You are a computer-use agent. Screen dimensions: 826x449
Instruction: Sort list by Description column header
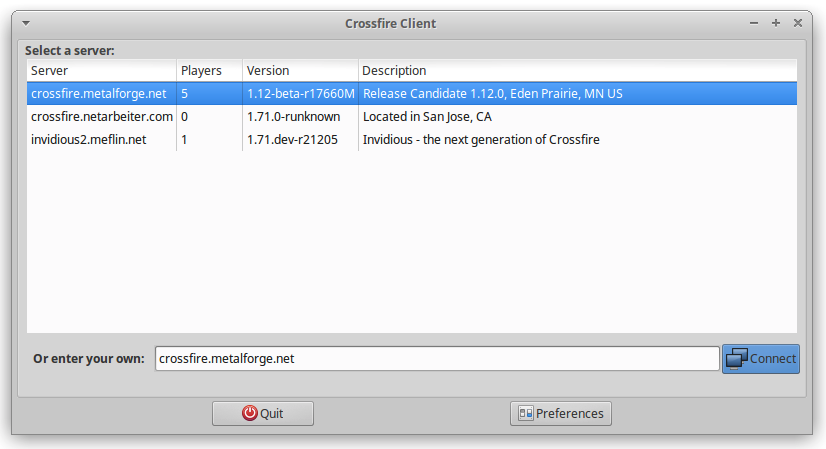tap(576, 70)
